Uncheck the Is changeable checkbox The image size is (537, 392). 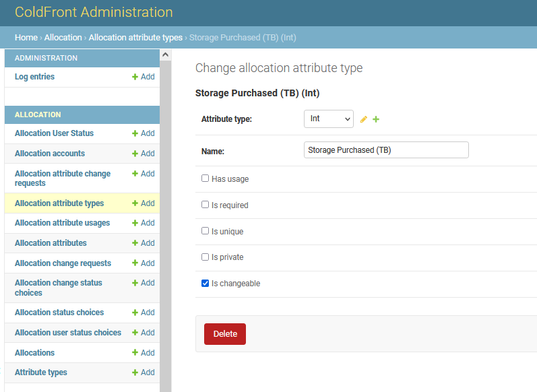pyautogui.click(x=205, y=284)
